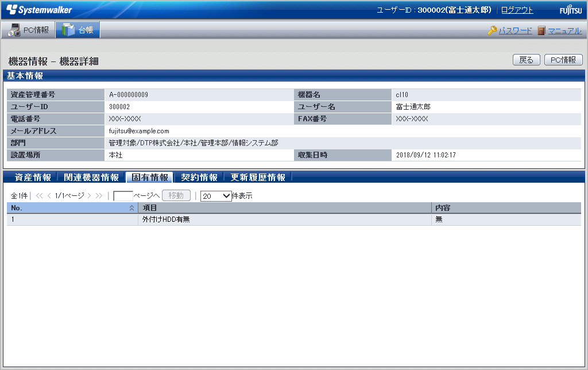Click asset number A-000000009

129,95
